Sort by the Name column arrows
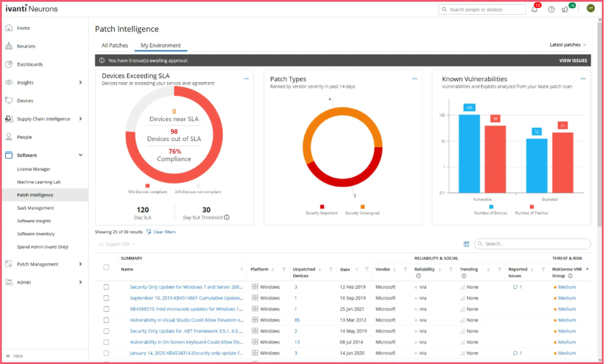This screenshot has height=364, width=605. pyautogui.click(x=241, y=269)
